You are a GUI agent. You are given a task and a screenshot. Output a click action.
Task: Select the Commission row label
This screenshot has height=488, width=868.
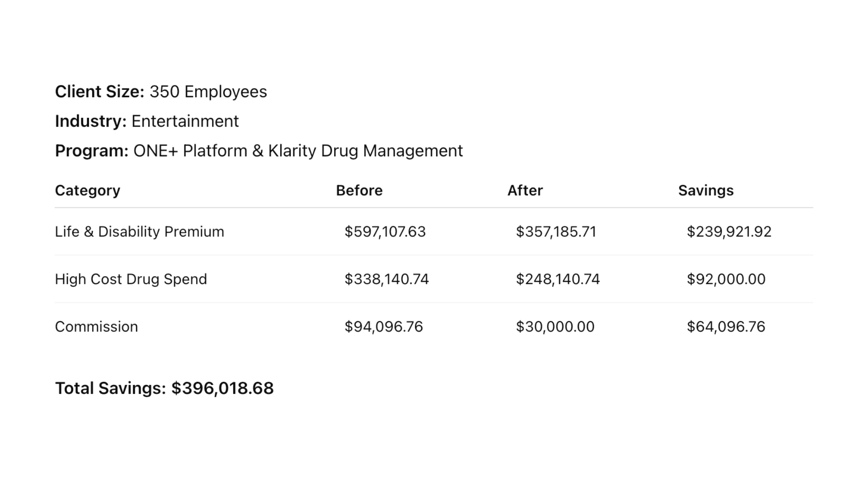[x=96, y=327]
